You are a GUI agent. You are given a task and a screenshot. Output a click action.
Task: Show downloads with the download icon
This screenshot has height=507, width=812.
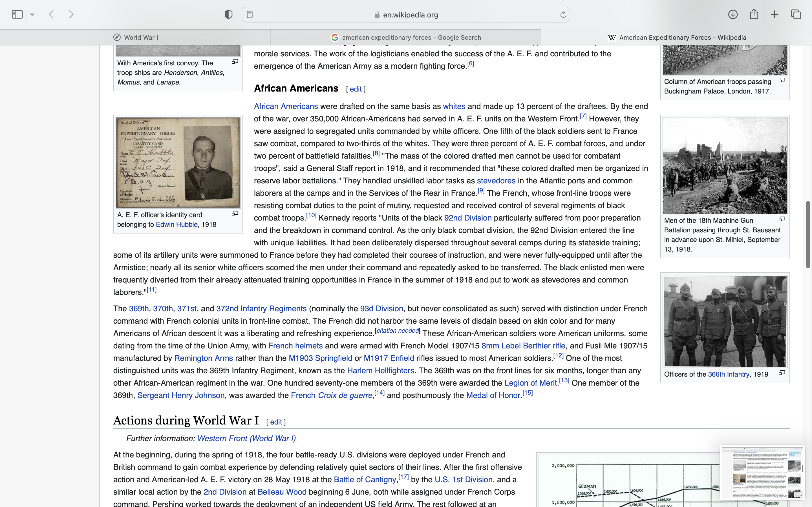(x=733, y=14)
